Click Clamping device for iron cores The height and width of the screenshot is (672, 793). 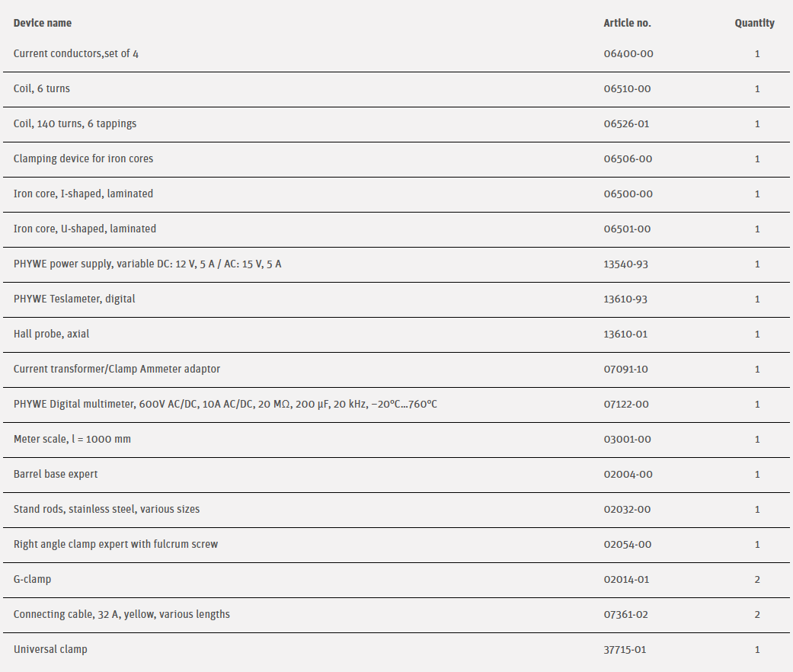83,159
